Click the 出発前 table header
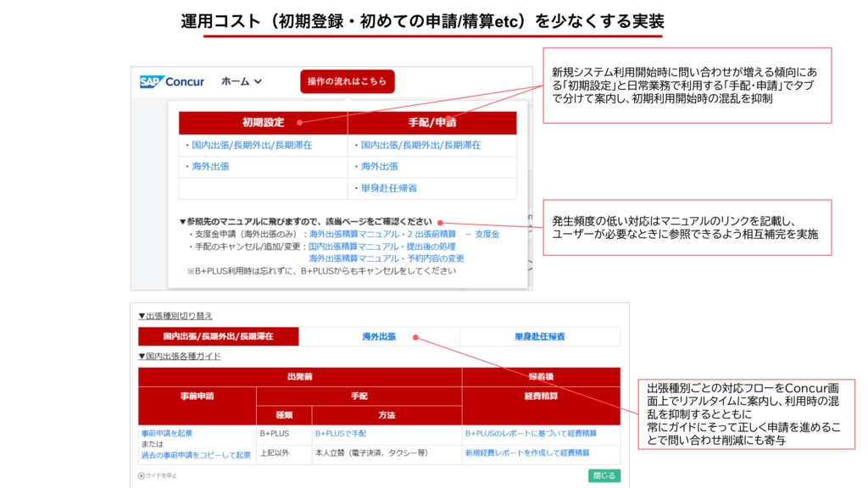The width and height of the screenshot is (868, 488). coord(300,377)
